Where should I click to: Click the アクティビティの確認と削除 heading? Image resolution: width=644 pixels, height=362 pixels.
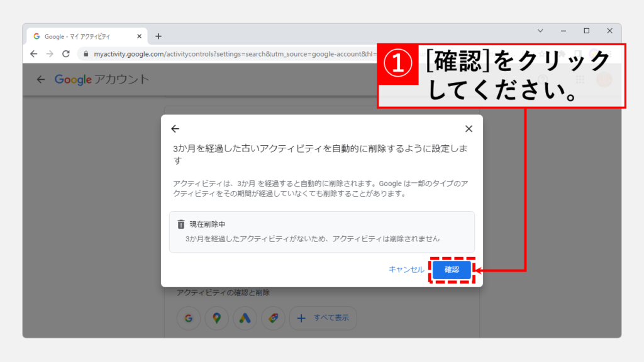[x=223, y=293]
